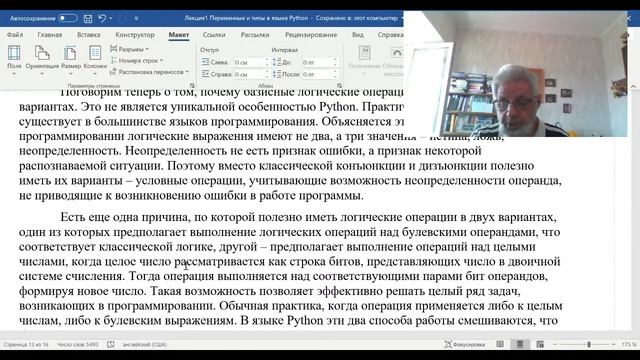Image resolution: width=640 pixels, height=360 pixels.
Task: Click the right indent icon beside Справа
Action: (x=205, y=74)
